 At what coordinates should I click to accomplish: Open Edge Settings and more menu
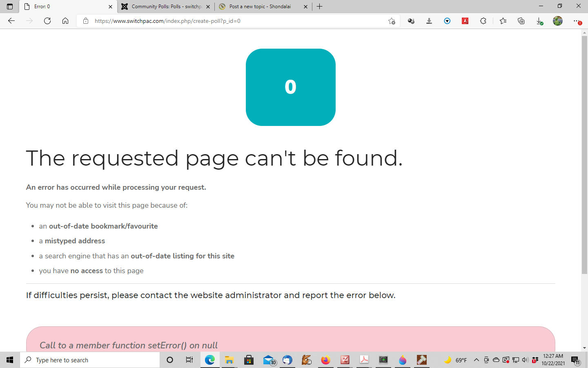click(x=577, y=21)
